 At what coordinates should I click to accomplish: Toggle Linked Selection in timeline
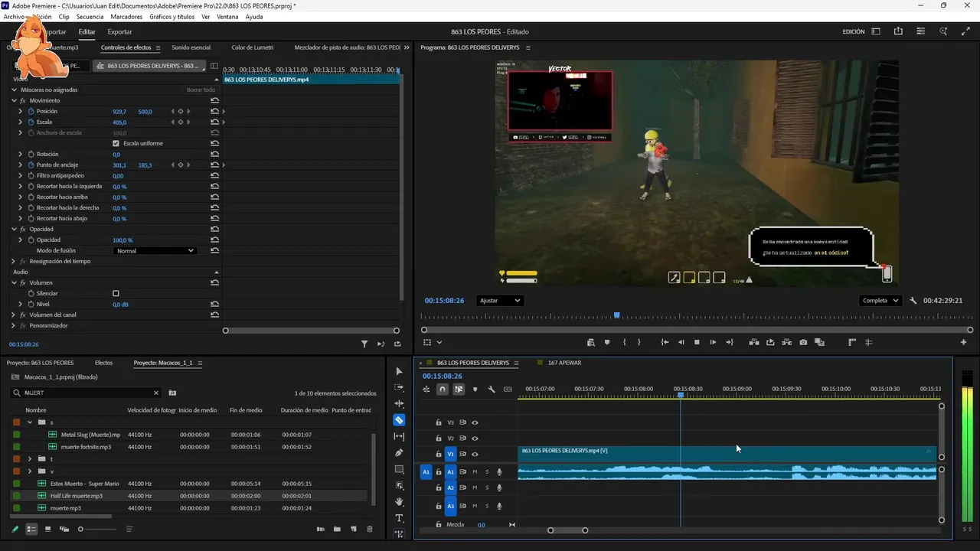pos(459,390)
